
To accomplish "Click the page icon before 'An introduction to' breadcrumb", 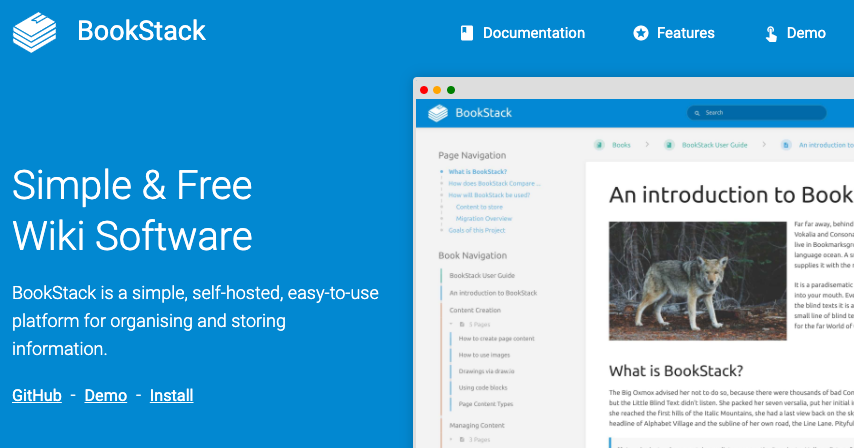I will tap(786, 145).
